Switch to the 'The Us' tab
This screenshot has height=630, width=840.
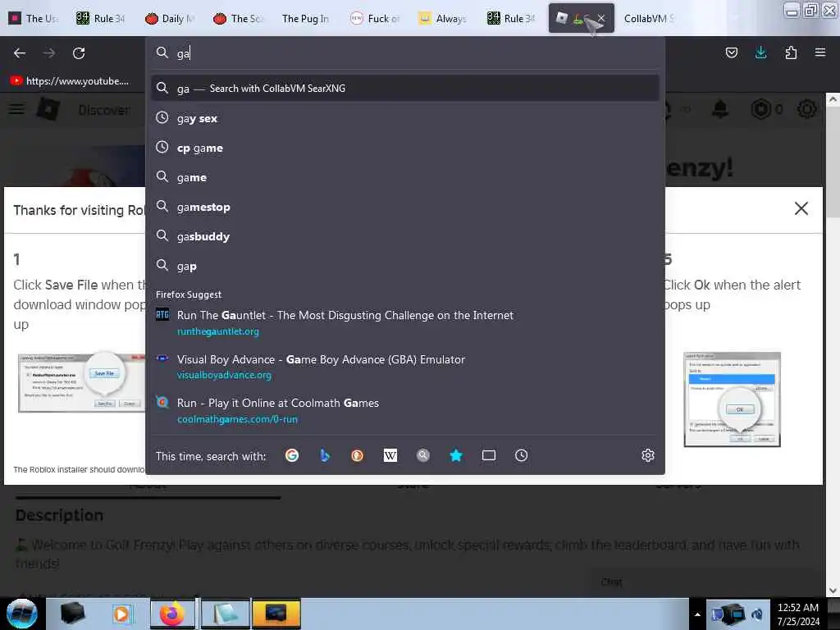(x=34, y=18)
